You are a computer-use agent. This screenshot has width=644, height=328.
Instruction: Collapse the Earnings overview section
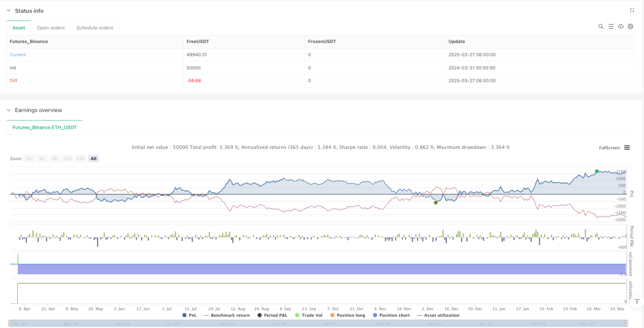tap(8, 110)
